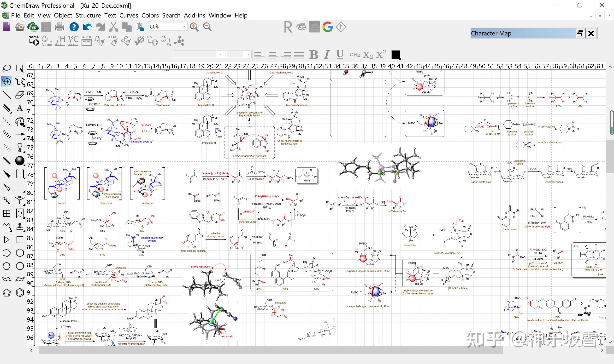Screen dimensions: 614x364
Task: Select the Eraser tool
Action: 20,95
